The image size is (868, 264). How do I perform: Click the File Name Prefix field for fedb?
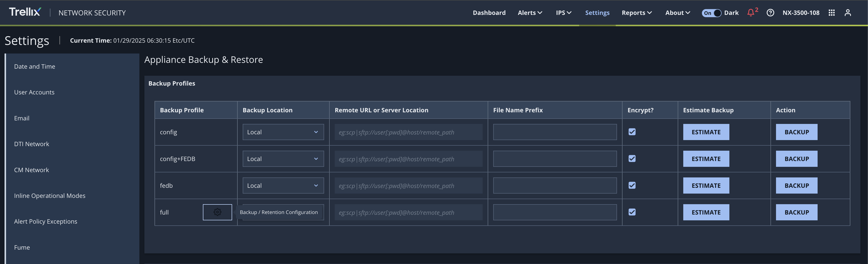(x=555, y=185)
